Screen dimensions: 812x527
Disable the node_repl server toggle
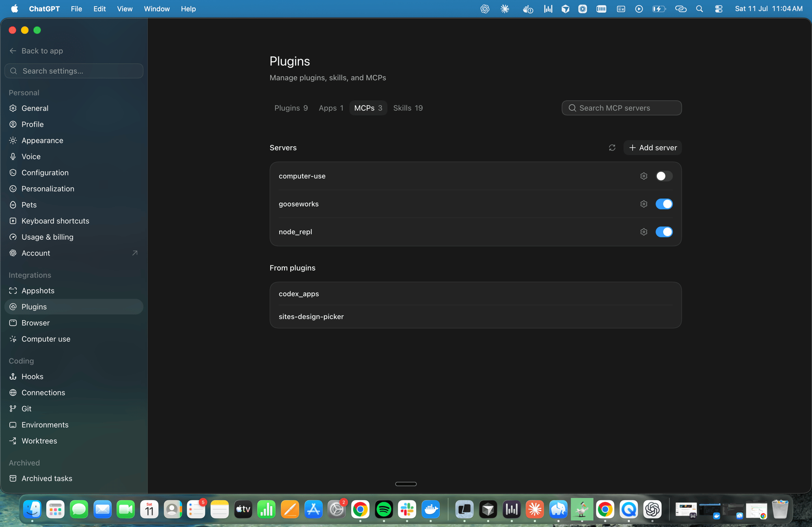coord(664,232)
